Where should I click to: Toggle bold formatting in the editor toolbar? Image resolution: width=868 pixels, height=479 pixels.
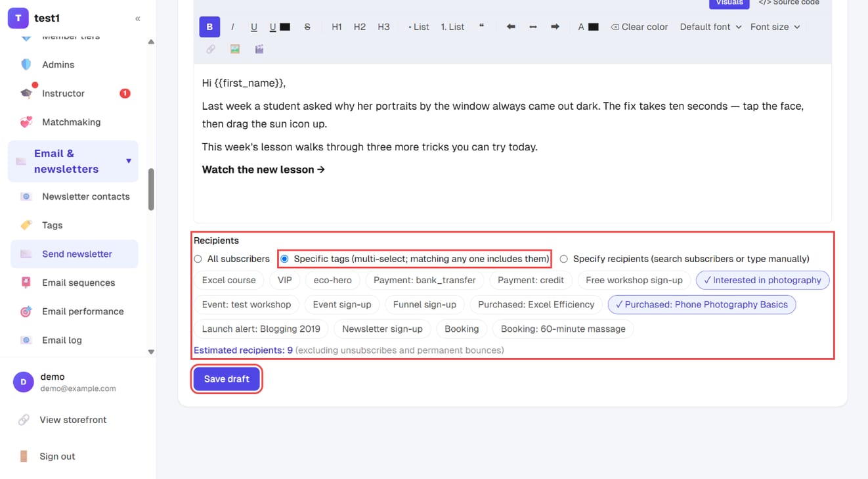point(209,27)
